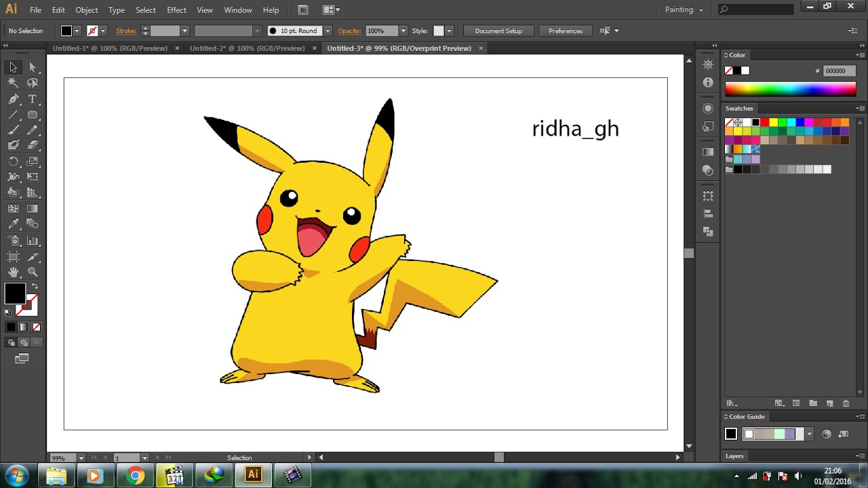
Task: Select the Pen tool
Action: [x=13, y=99]
